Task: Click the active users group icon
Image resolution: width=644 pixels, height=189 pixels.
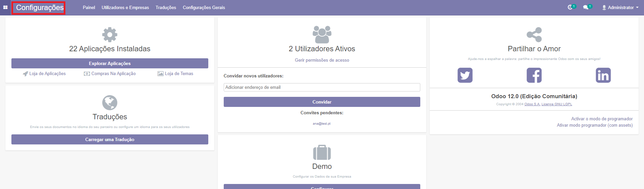Action: (322, 35)
